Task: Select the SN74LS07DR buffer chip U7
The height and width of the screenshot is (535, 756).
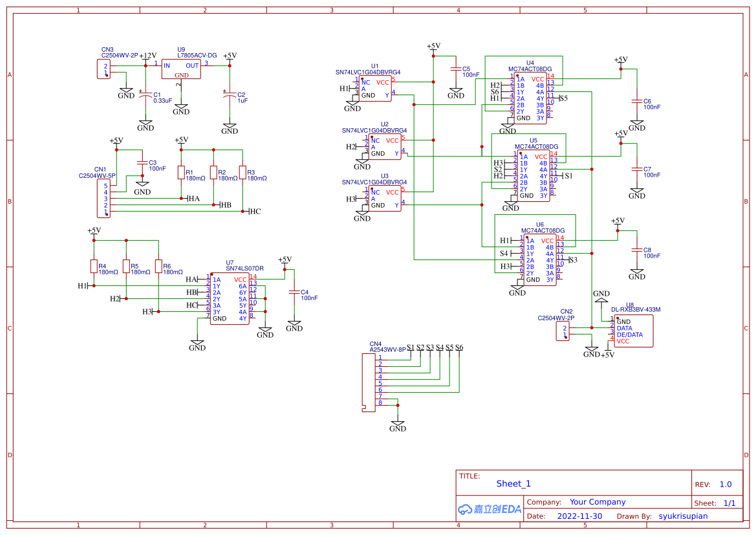Action: 230,299
